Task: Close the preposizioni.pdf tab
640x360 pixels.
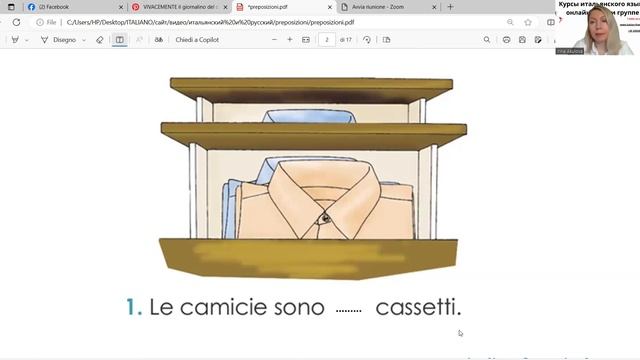Action: pos(330,7)
